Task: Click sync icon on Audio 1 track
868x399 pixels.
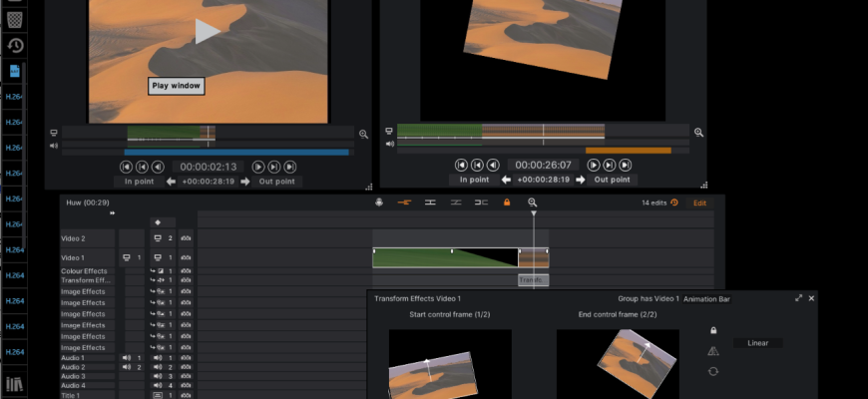Action: click(186, 358)
